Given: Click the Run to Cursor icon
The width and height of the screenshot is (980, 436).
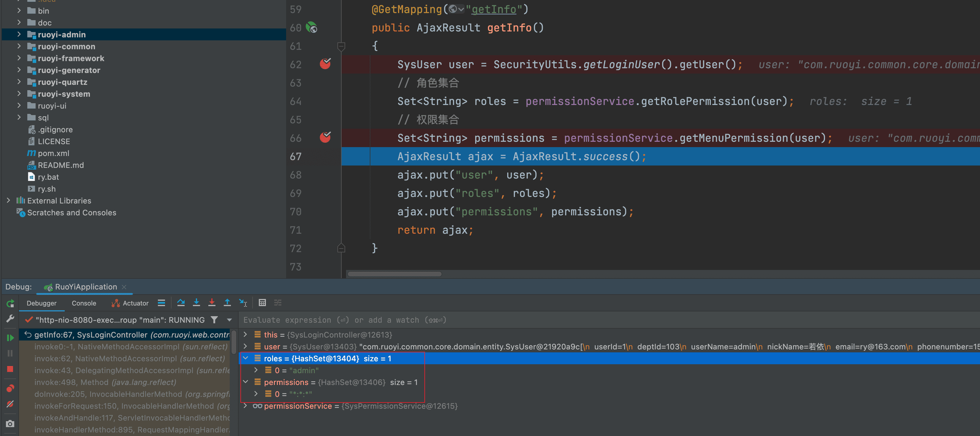Looking at the screenshot, I should click(243, 303).
